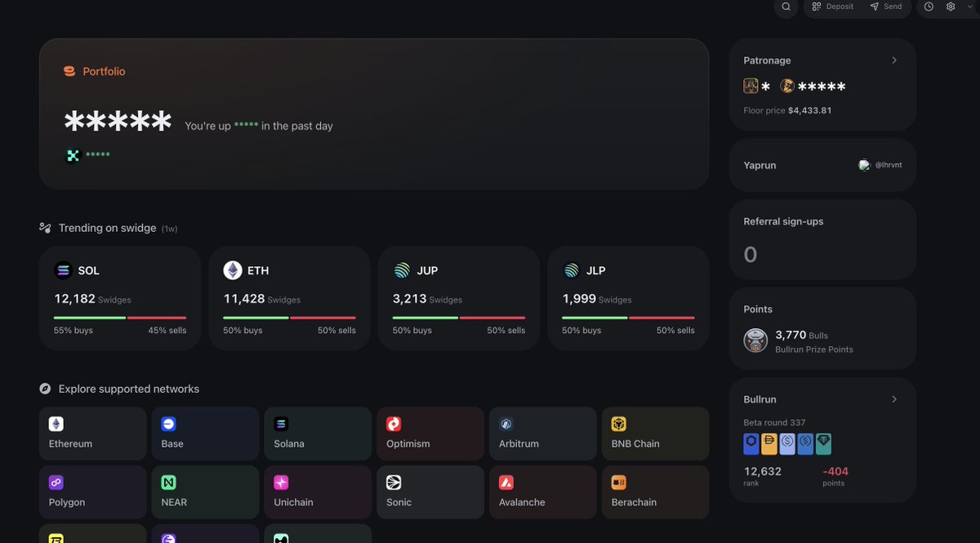The width and height of the screenshot is (980, 543).
Task: Click the teal Tether Bullrun card
Action: coord(823,443)
